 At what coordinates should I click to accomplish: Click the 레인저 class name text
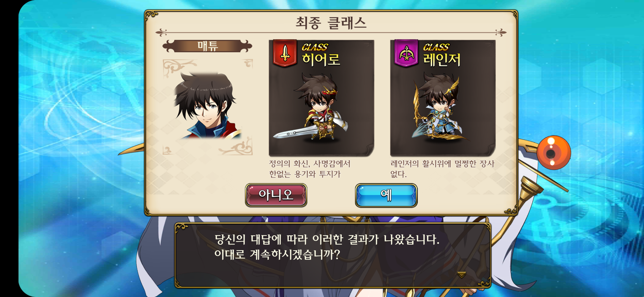coord(442,59)
